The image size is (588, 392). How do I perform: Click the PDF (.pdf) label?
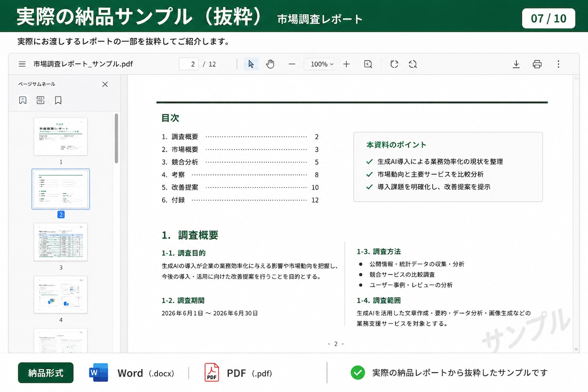250,373
